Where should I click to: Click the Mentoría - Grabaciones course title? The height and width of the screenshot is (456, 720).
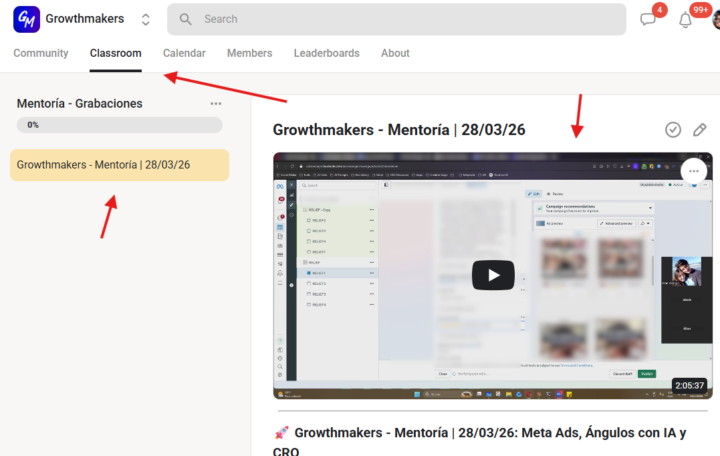click(79, 104)
